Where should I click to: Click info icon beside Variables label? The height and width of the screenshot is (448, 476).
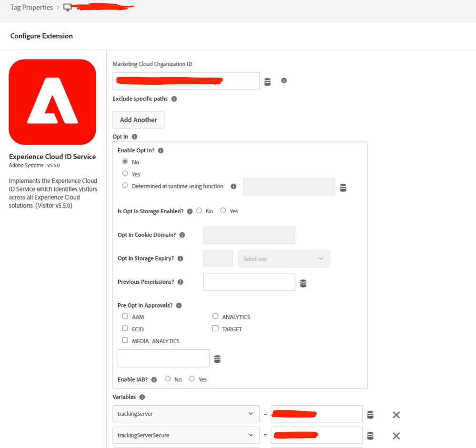(142, 397)
